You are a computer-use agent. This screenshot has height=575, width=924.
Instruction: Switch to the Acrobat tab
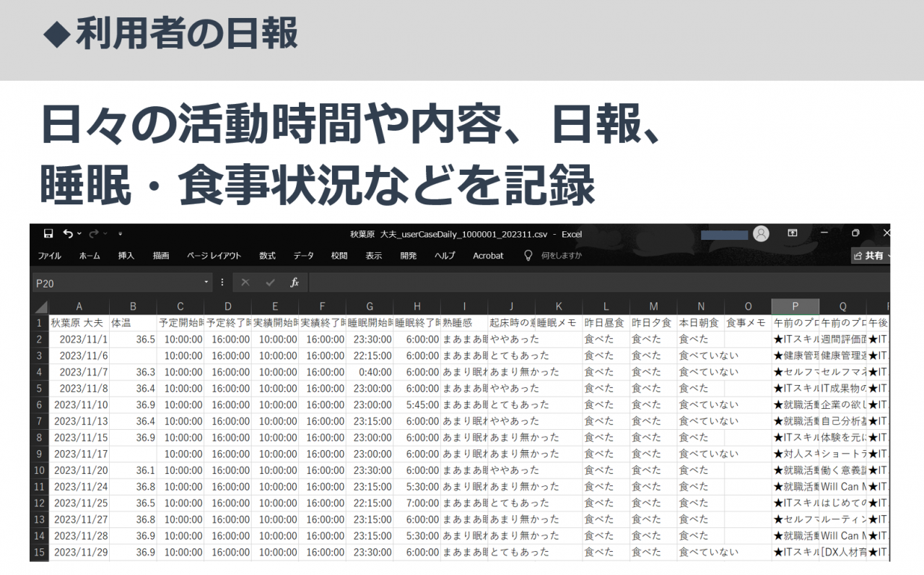[488, 256]
